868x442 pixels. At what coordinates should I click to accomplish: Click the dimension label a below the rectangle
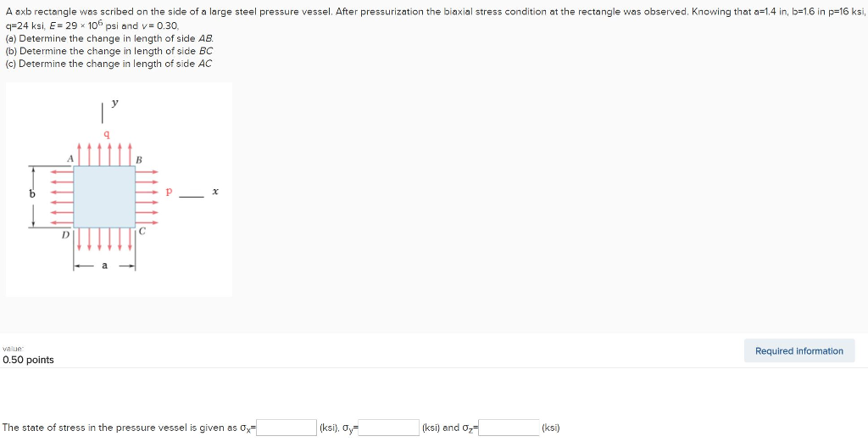(104, 266)
